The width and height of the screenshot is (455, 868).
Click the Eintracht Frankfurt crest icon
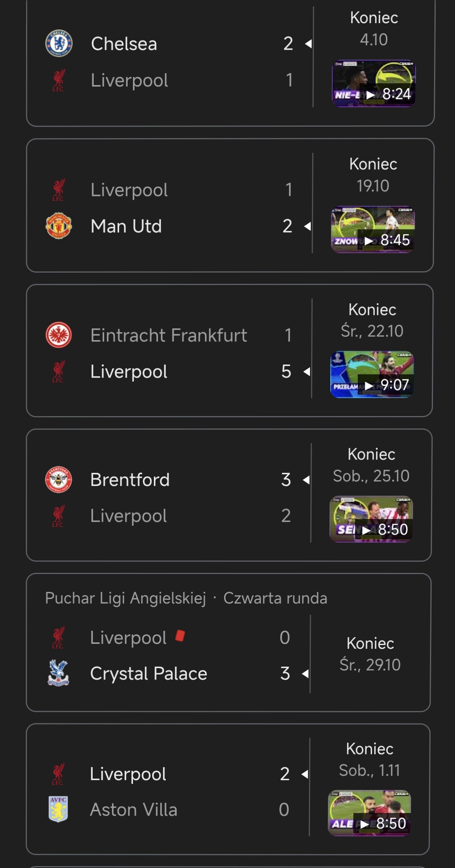[x=59, y=335]
